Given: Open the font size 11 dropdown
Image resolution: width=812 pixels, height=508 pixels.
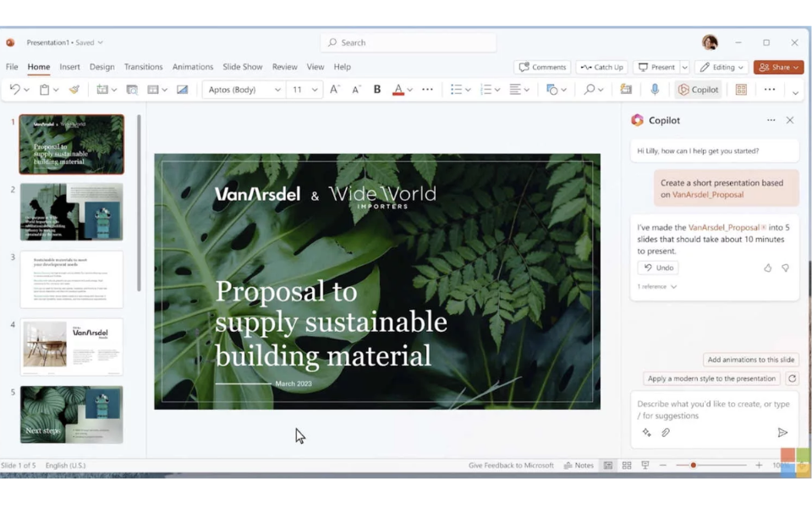Looking at the screenshot, I should click(x=315, y=90).
